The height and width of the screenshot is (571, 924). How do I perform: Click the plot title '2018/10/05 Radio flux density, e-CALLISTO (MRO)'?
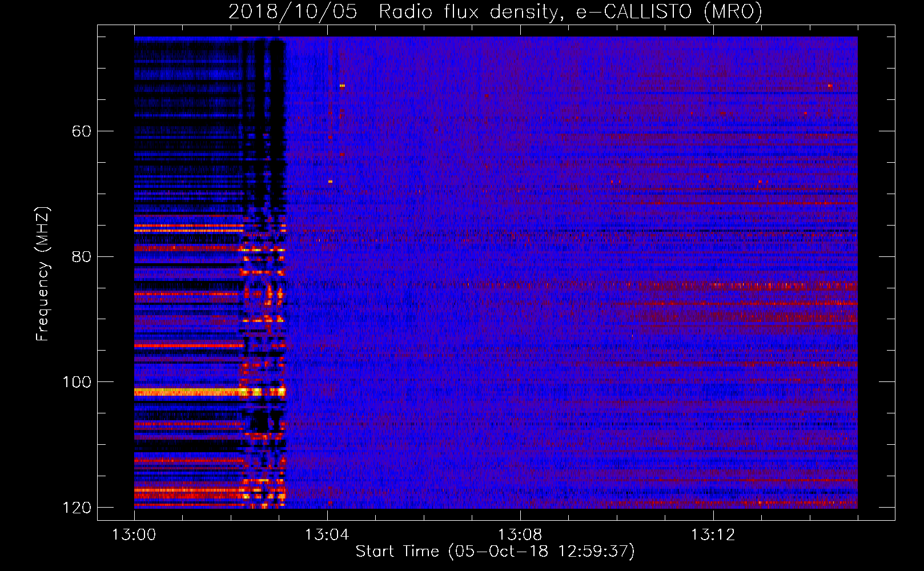coord(495,11)
